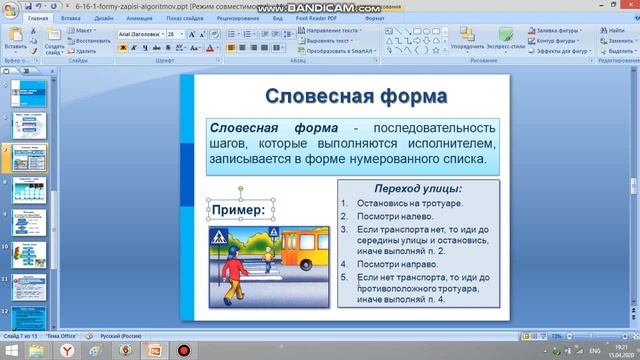The height and width of the screenshot is (360, 640).
Task: Open font color picker (red A)
Action: [x=212, y=48]
